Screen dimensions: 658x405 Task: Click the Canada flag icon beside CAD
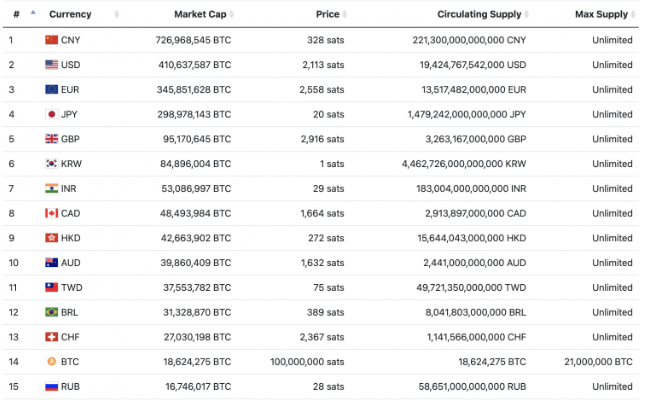pyautogui.click(x=51, y=213)
